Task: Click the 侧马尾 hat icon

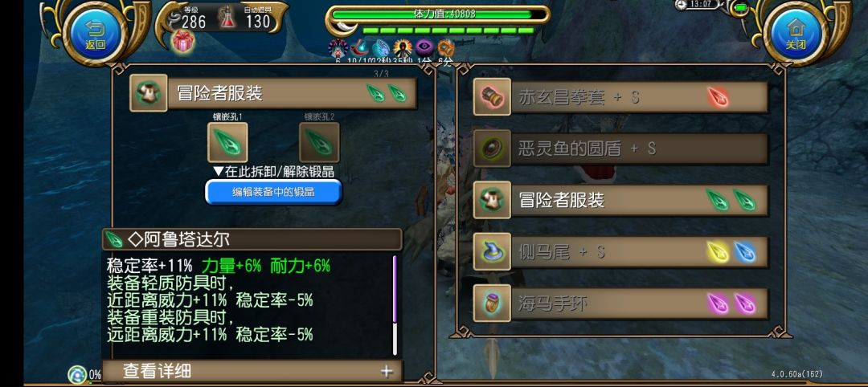Action: click(492, 251)
